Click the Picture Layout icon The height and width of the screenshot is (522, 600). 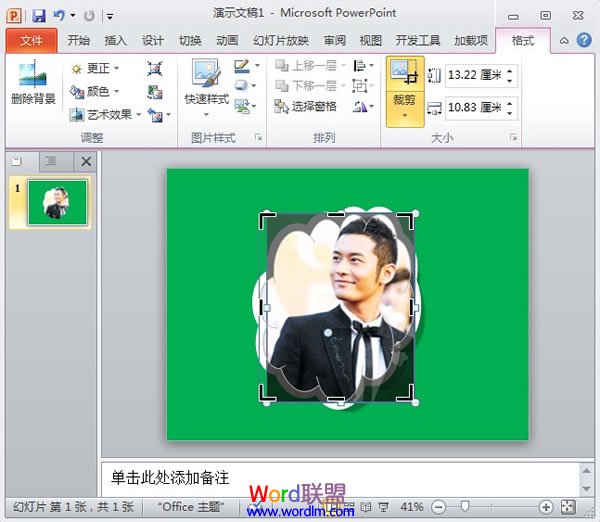(242, 106)
